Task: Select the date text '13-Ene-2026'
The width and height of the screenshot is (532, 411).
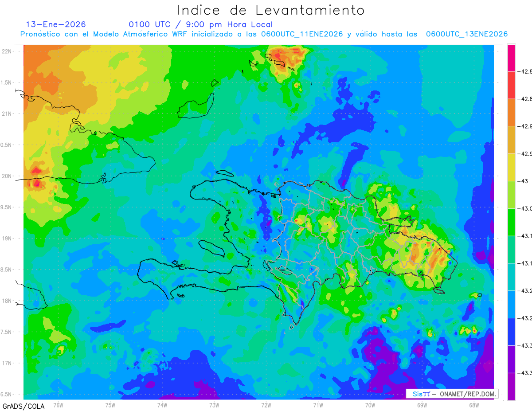Action: [56, 24]
